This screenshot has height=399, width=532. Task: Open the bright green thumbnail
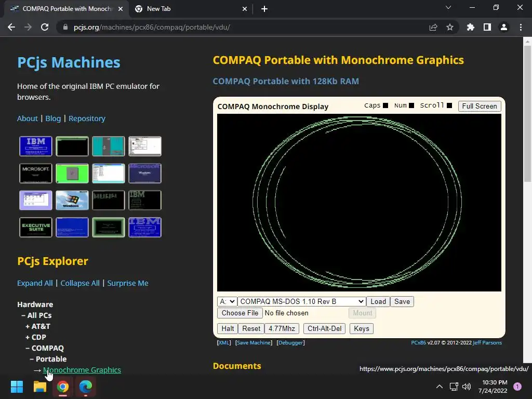72,174
